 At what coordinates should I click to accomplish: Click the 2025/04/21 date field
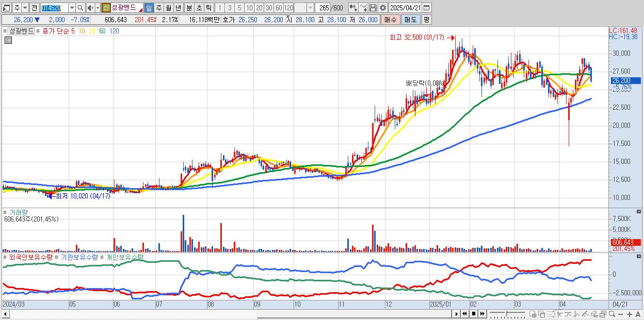coord(405,8)
